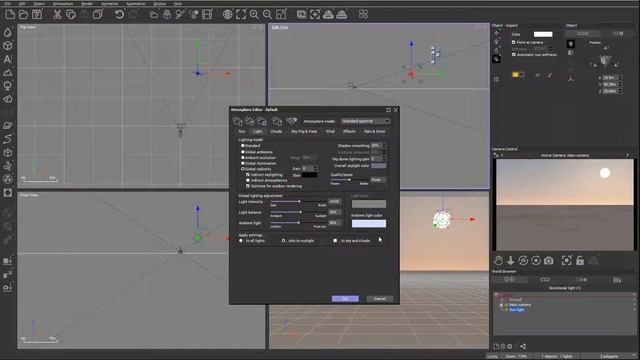Select Sun light in the World Browser
Screen dimensions: 640x360
click(516, 310)
